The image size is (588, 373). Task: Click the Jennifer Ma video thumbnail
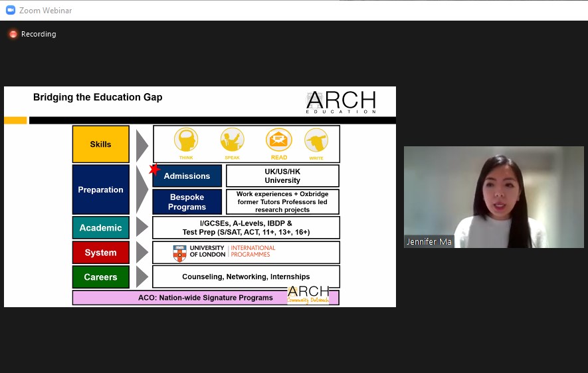pos(494,197)
